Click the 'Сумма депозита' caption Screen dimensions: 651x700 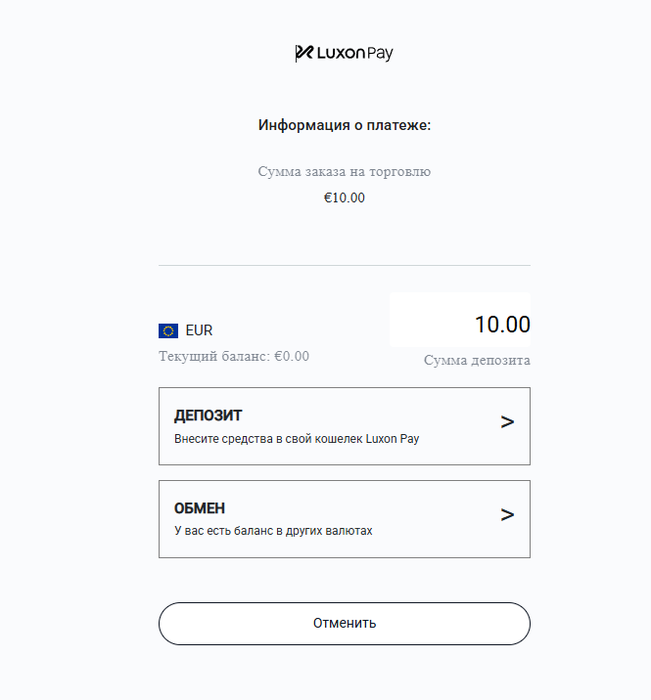click(x=477, y=360)
